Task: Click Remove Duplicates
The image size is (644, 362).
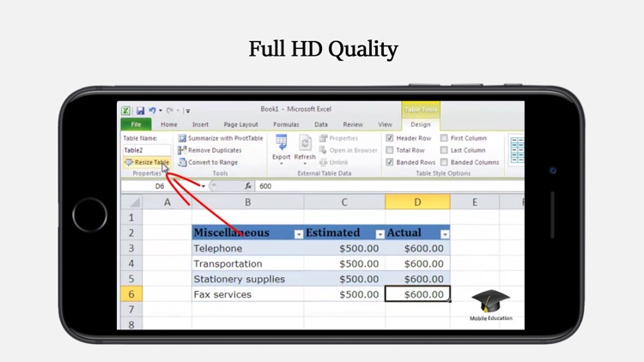Action: (210, 150)
